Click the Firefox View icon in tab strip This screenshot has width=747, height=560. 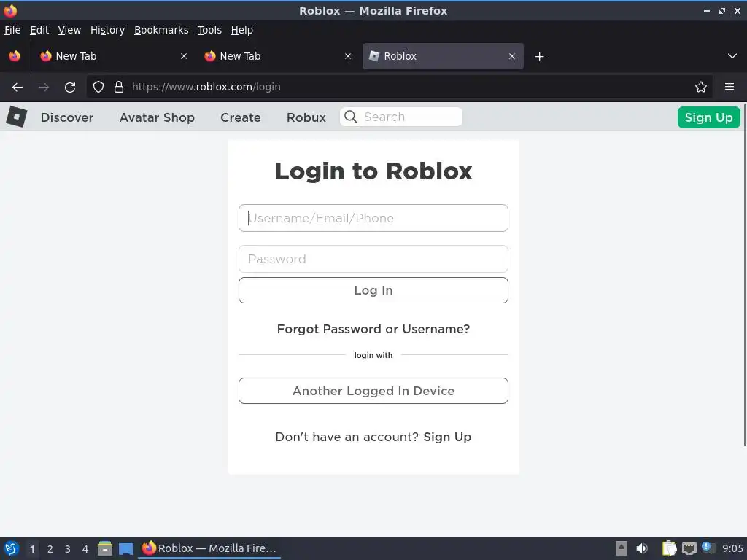coord(15,56)
